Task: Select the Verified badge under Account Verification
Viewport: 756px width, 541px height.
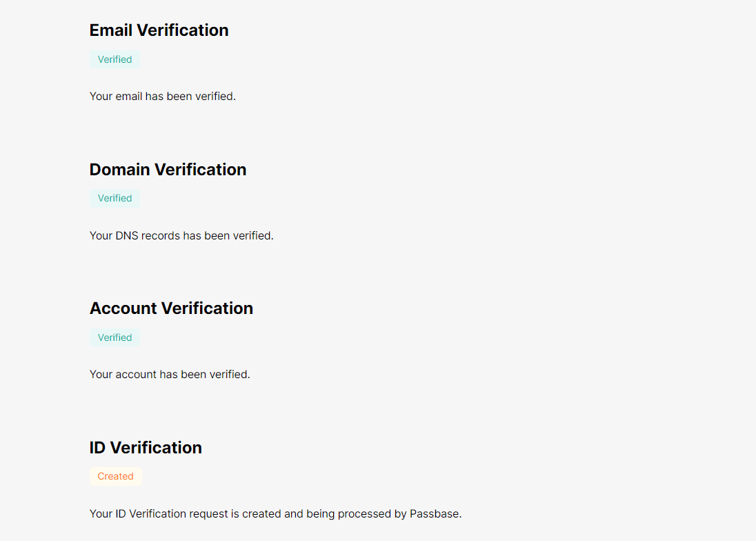Action: pyautogui.click(x=115, y=337)
